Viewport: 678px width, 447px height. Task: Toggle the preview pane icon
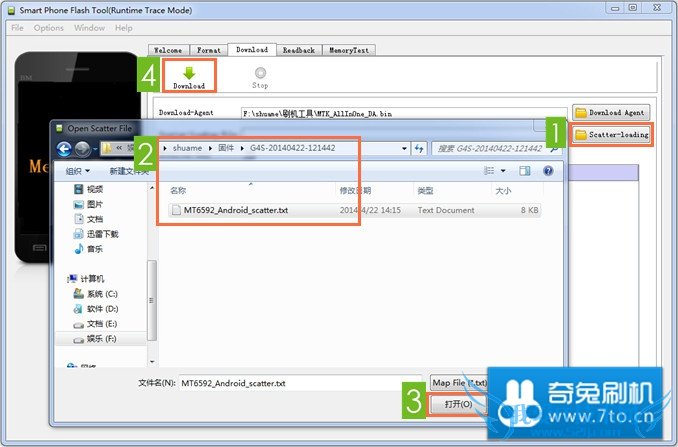tap(524, 171)
